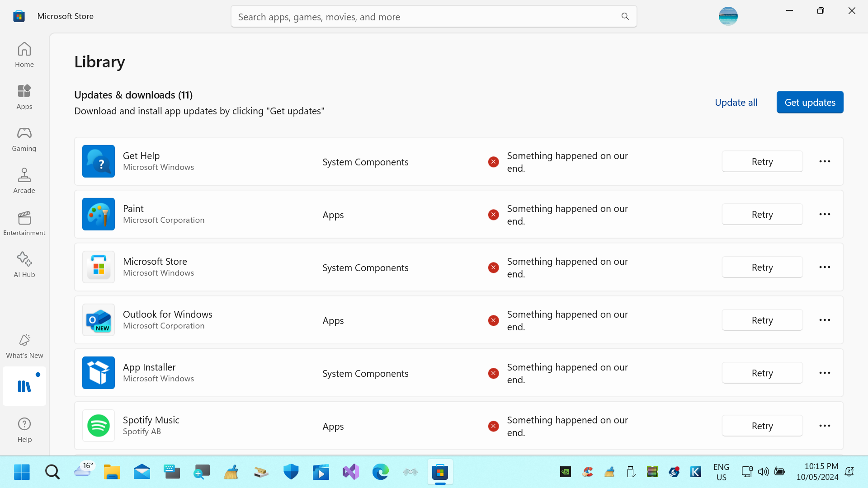This screenshot has width=868, height=488.
Task: Click the taskbar volume icon
Action: pos(764,472)
